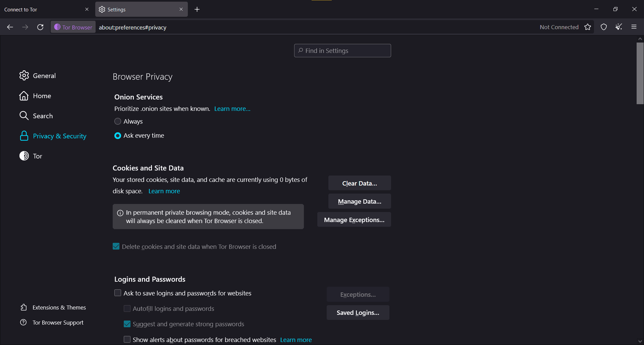The width and height of the screenshot is (644, 345).
Task: Minimize the Tor Browser window
Action: [x=596, y=9]
